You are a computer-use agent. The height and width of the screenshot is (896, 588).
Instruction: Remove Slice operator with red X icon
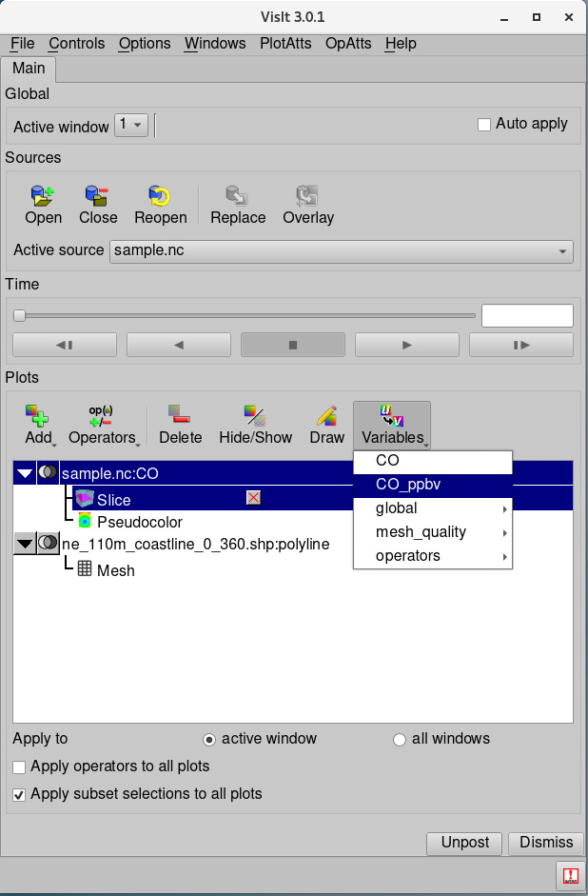point(253,498)
